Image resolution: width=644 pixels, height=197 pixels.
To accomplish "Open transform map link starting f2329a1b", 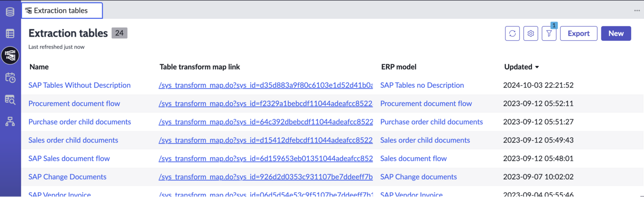I will pyautogui.click(x=266, y=104).
